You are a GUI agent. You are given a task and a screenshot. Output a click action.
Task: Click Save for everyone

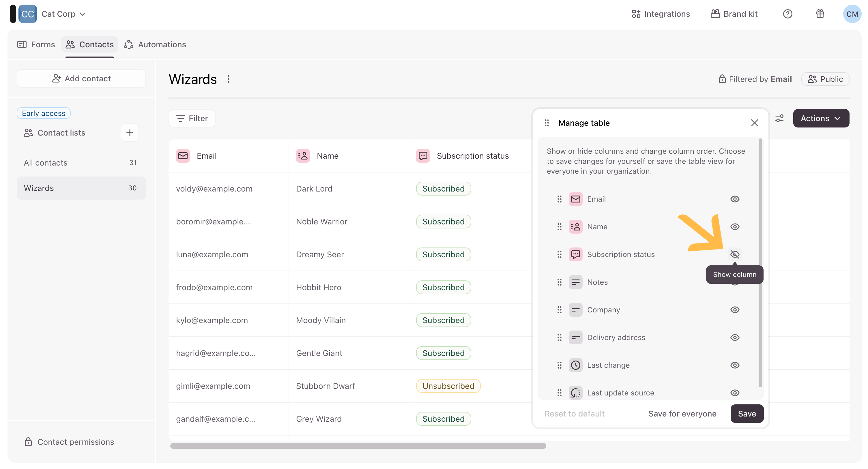[682, 414]
